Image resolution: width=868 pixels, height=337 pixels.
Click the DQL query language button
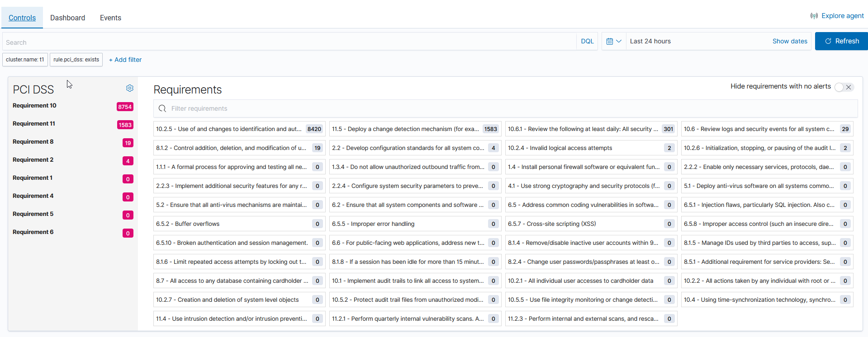[x=587, y=41]
